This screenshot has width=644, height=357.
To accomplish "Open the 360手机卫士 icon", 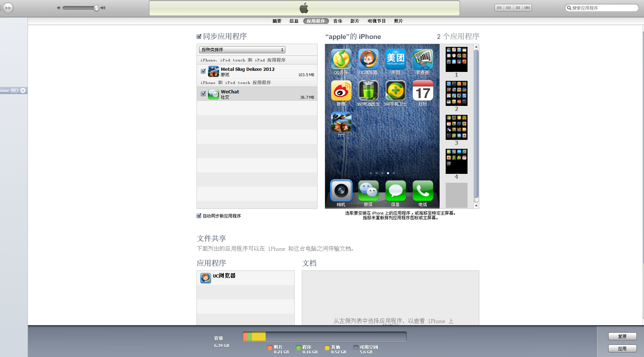I will pyautogui.click(x=395, y=91).
